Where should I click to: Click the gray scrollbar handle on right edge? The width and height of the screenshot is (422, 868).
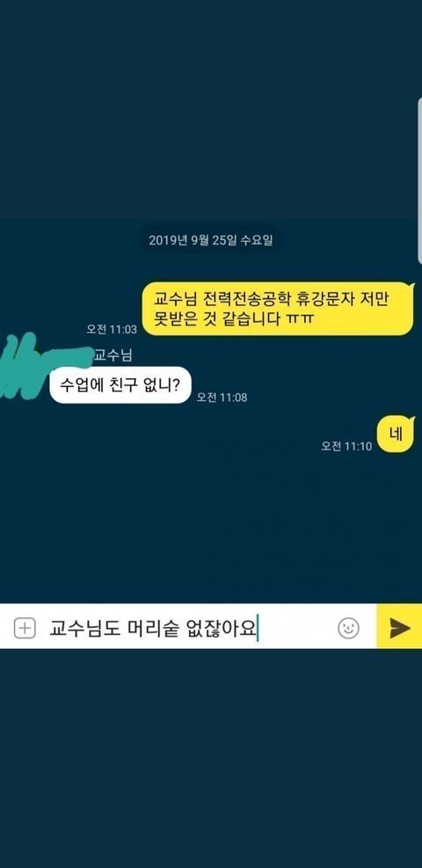(x=419, y=181)
